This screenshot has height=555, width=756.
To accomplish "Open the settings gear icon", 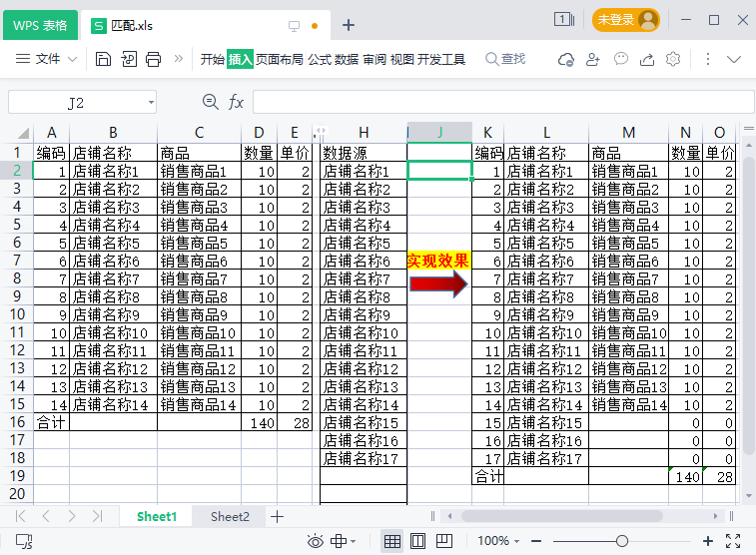I will 674,59.
